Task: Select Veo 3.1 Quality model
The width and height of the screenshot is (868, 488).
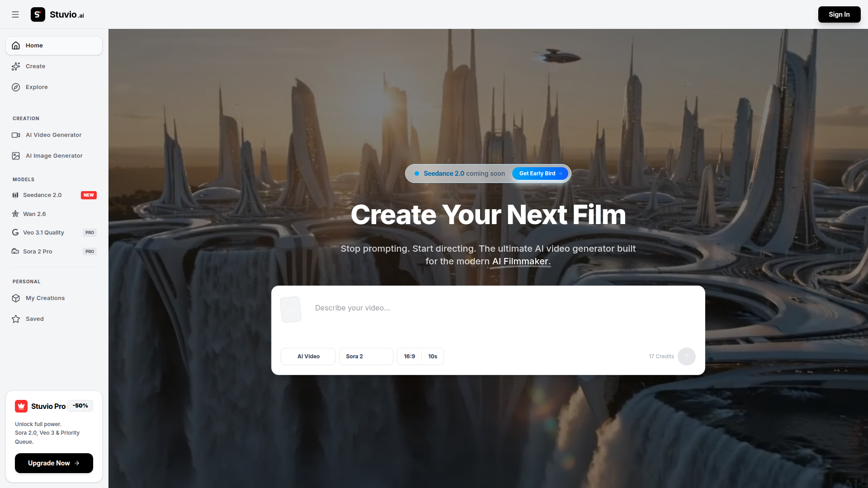Action: point(43,233)
